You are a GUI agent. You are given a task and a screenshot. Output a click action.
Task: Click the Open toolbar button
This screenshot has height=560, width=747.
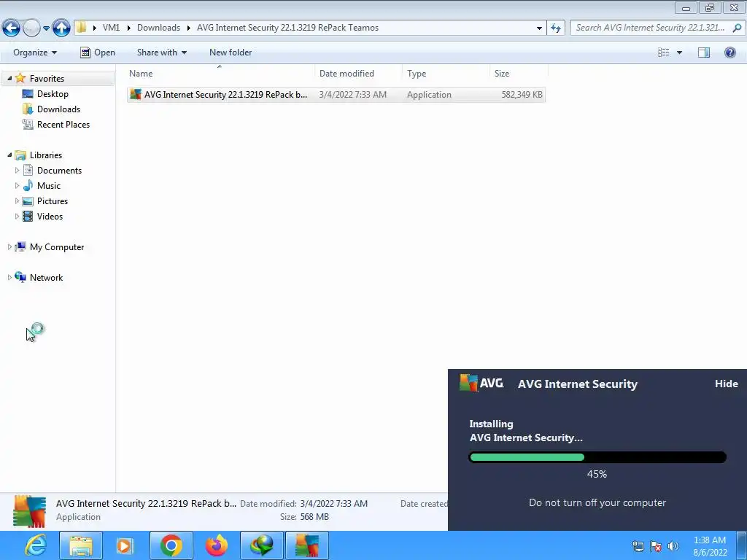pos(98,52)
